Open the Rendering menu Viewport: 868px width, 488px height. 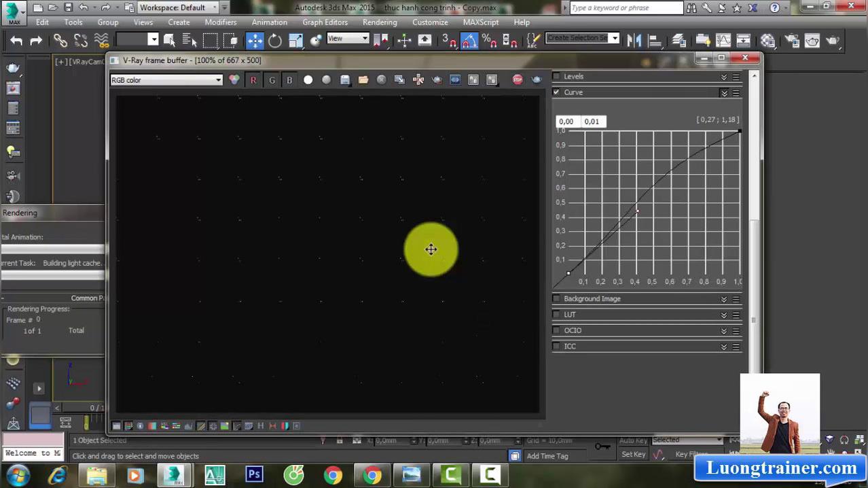[380, 22]
